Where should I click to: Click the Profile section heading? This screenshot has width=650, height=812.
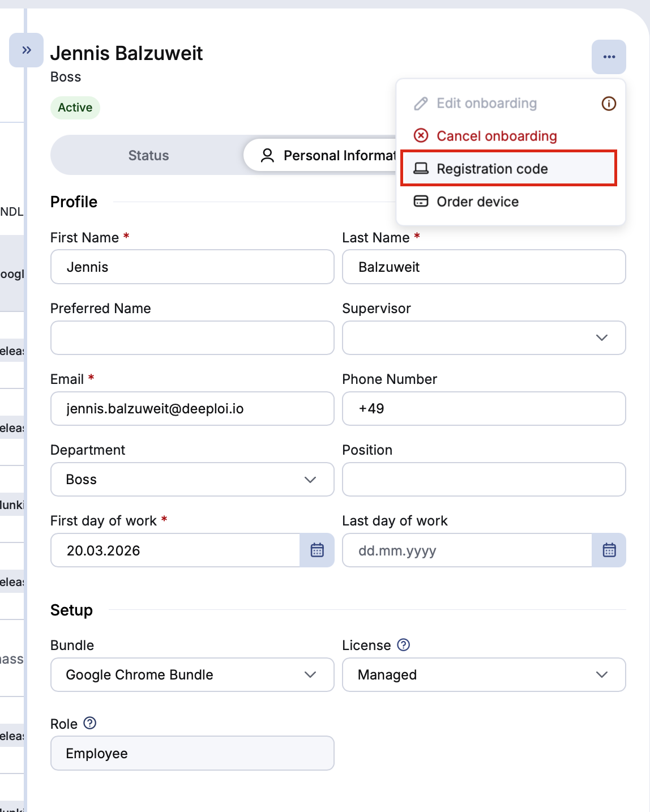pos(74,202)
